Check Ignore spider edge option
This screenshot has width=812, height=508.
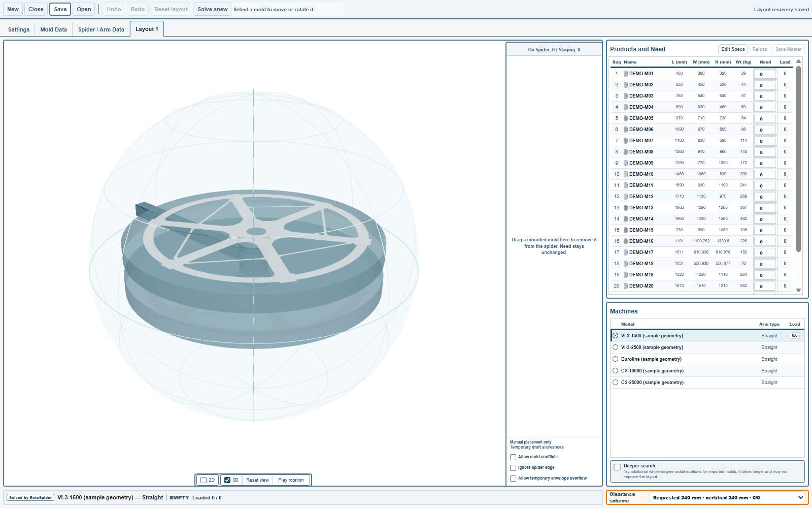click(x=513, y=468)
